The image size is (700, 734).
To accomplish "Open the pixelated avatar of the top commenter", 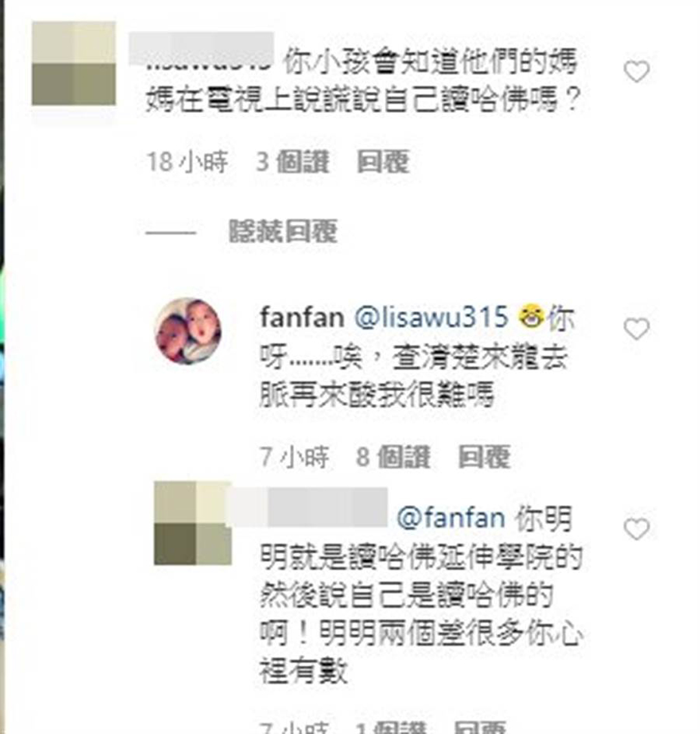I will (x=74, y=63).
